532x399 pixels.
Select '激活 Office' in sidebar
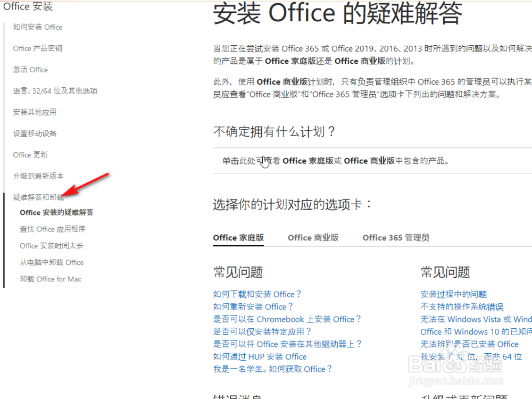[30, 70]
